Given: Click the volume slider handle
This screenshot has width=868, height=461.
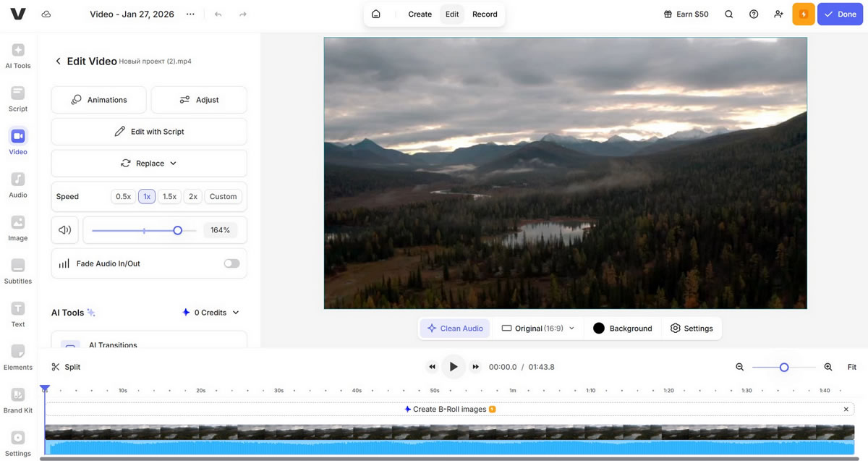Looking at the screenshot, I should pyautogui.click(x=177, y=230).
